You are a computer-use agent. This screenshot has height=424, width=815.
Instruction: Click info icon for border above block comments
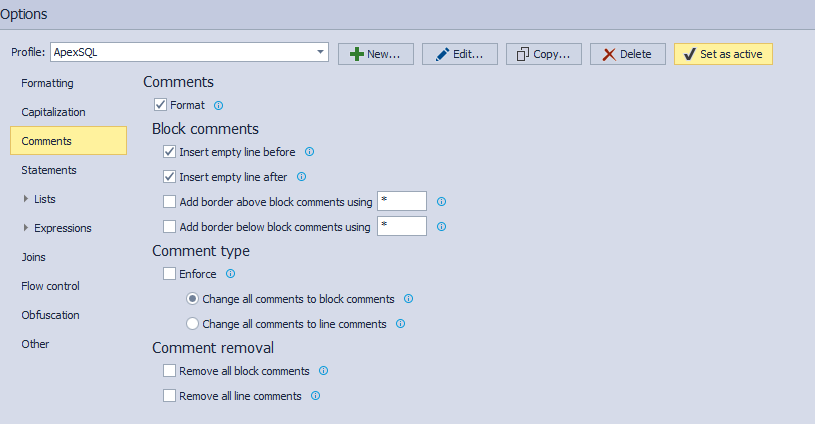(441, 202)
